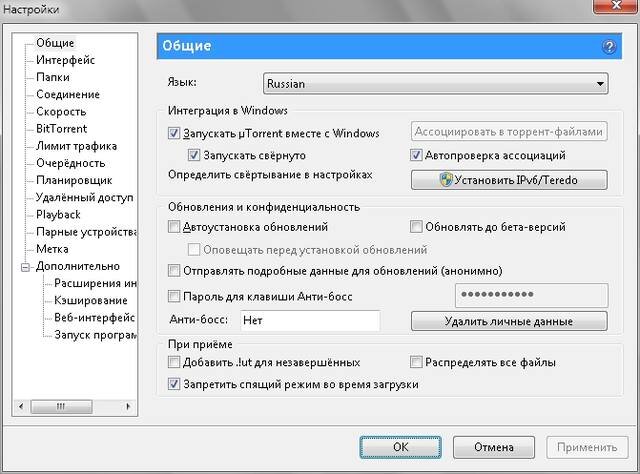This screenshot has width=640, height=474.
Task: Uncheck Запускать свёрнуто
Action: point(193,155)
